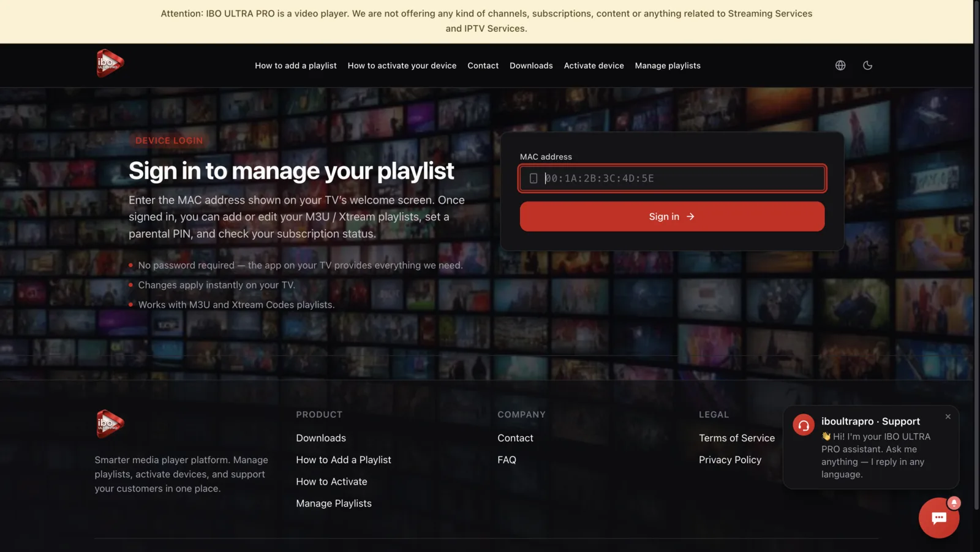Click 'Works with M3U and Xtream Codes' bullet
The image size is (980, 552).
(x=236, y=304)
